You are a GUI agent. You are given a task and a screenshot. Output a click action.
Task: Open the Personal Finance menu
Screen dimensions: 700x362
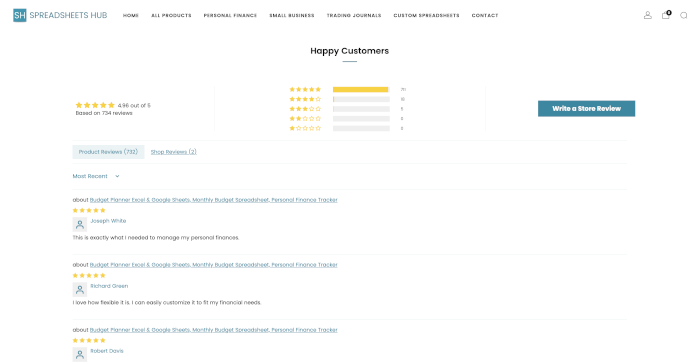(x=230, y=15)
